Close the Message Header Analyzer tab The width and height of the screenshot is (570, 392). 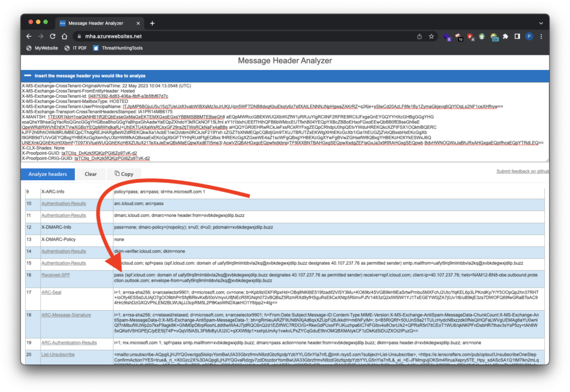tap(138, 23)
